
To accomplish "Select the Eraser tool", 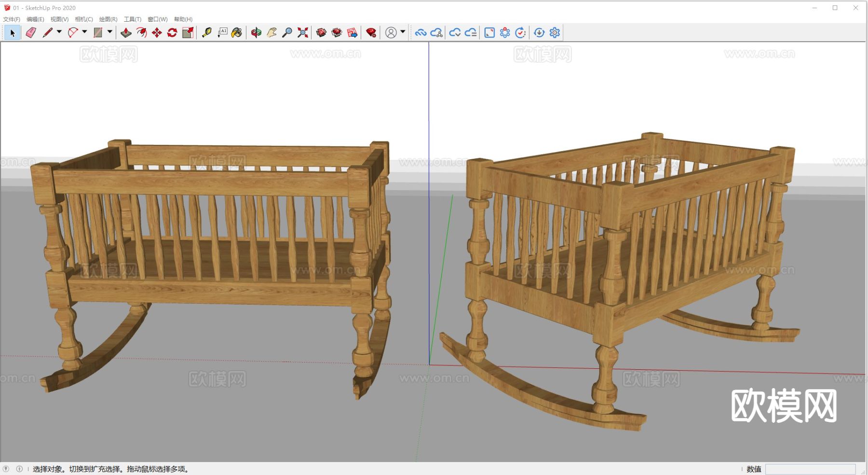I will click(x=31, y=33).
